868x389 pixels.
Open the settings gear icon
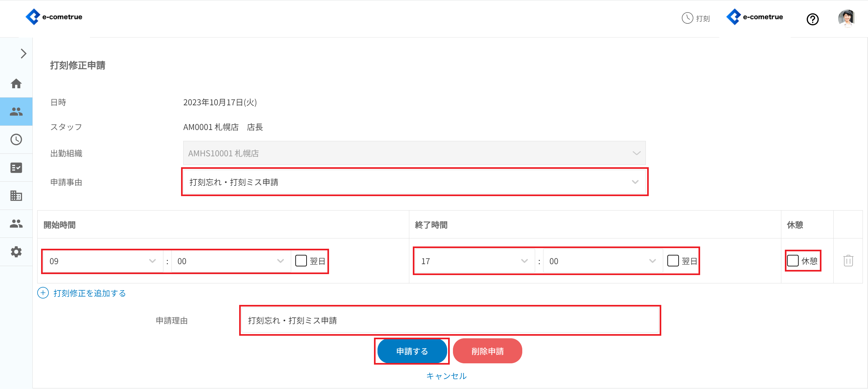(x=16, y=252)
